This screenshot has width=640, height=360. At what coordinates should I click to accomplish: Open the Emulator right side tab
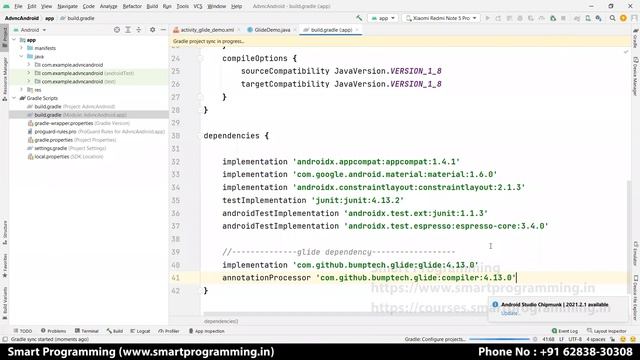[635, 254]
